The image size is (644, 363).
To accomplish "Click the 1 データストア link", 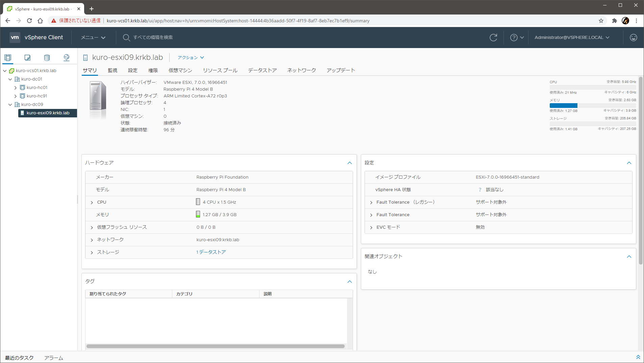I will coord(211,252).
